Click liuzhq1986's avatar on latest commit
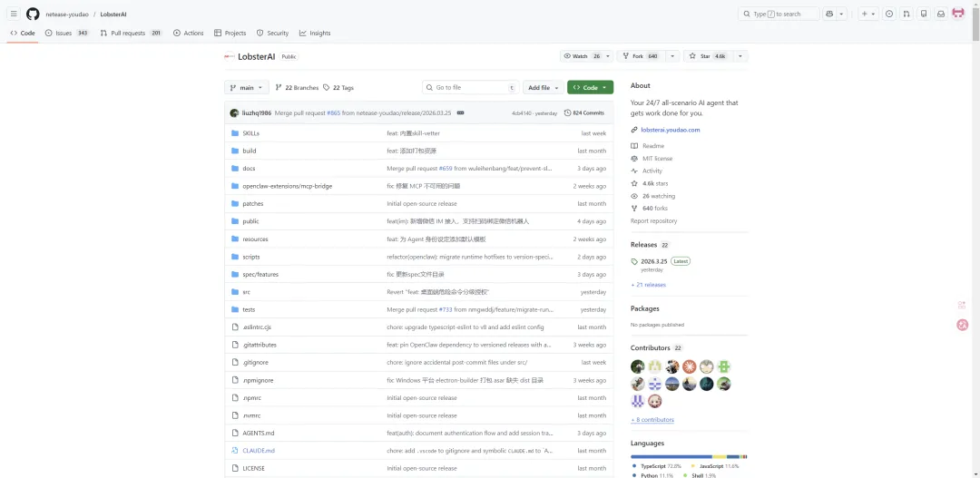Viewport: 980px width, 478px height. coord(234,113)
